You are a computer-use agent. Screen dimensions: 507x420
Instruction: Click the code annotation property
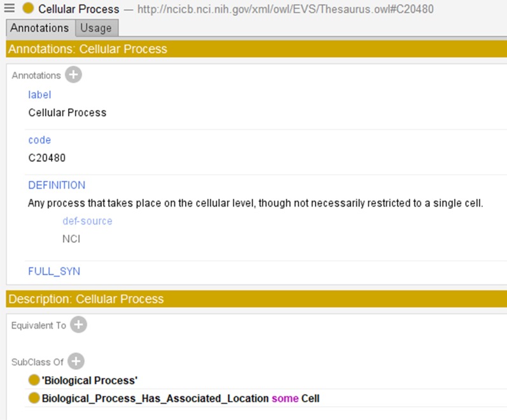(x=39, y=140)
